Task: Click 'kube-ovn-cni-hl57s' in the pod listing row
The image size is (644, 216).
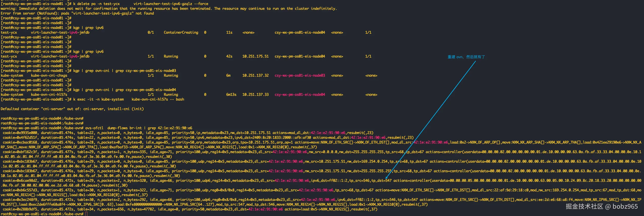Action: click(x=49, y=95)
